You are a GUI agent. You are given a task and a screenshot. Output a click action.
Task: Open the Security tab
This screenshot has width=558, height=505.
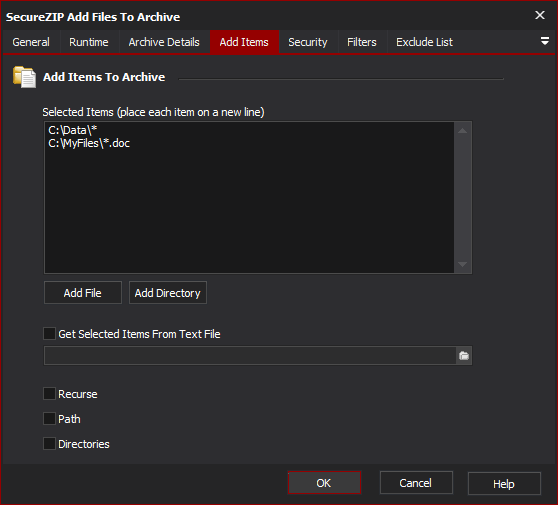308,42
